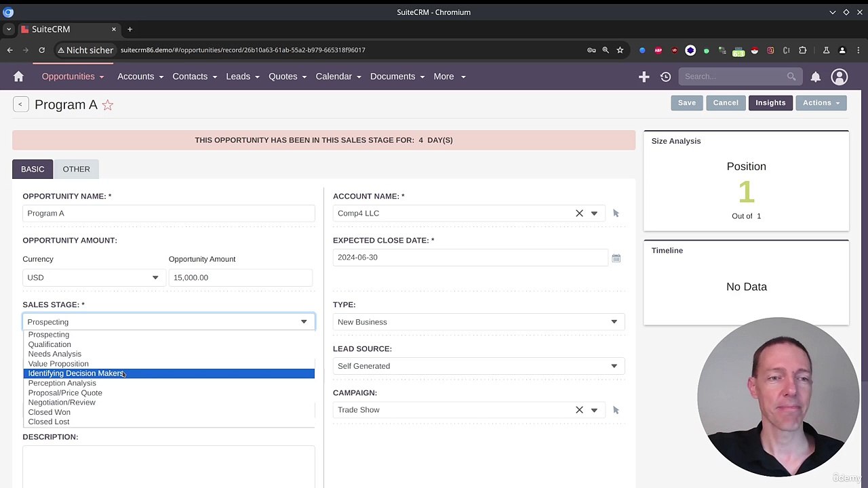Screen dimensions: 868x488
Task: Switch to the OTHER tab
Action: (76, 169)
